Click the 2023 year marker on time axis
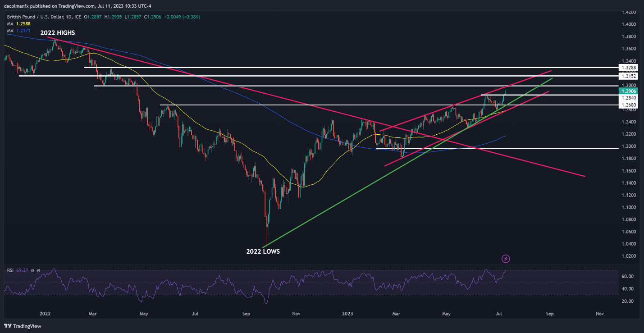The height and width of the screenshot is (333, 644). click(x=347, y=313)
